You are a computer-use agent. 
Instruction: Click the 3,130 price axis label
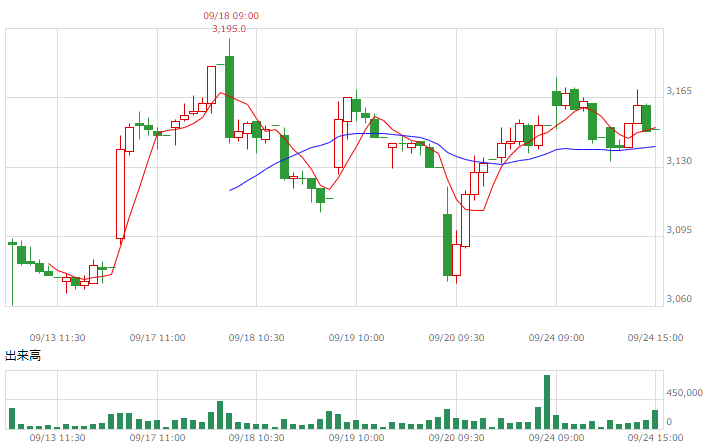[679, 161]
